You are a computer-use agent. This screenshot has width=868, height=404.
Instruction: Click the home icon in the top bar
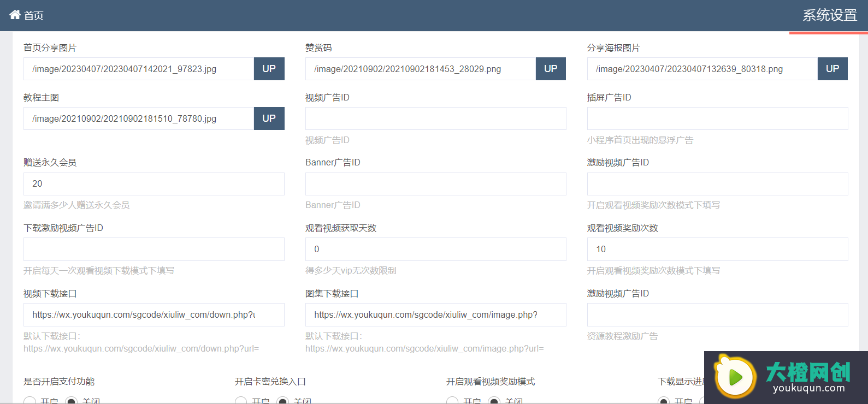(x=15, y=15)
